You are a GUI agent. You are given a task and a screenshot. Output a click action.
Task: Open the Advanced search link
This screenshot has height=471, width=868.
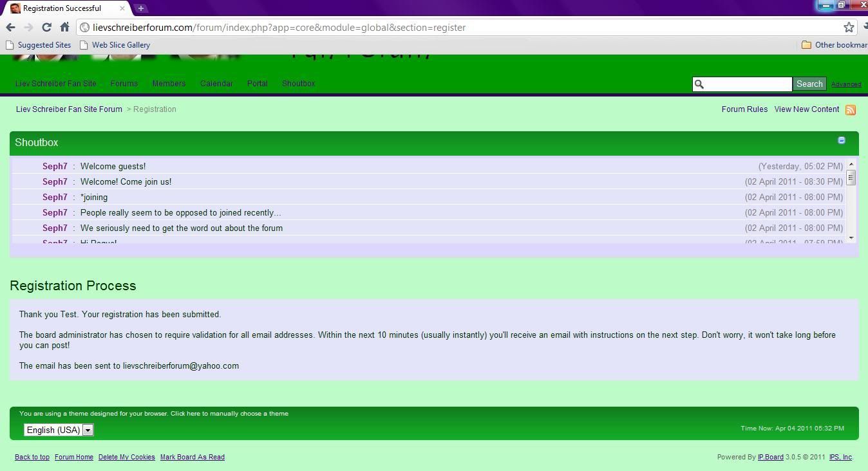pyautogui.click(x=845, y=84)
